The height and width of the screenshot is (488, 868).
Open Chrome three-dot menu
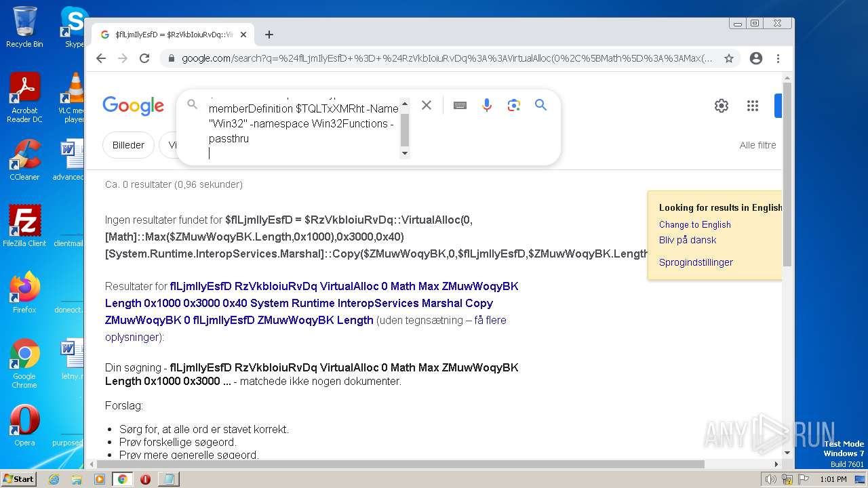778,58
